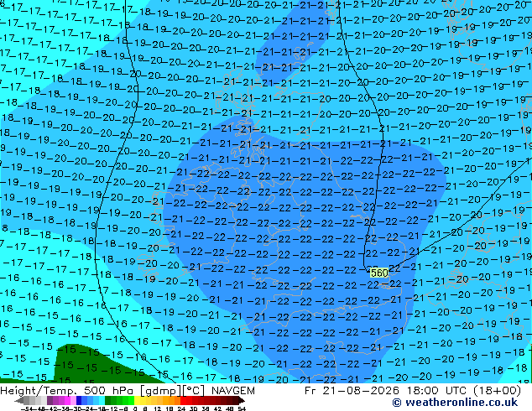The height and width of the screenshot is (411, 532).
Task: Click the NAVGEM model name
Action: point(233,391)
